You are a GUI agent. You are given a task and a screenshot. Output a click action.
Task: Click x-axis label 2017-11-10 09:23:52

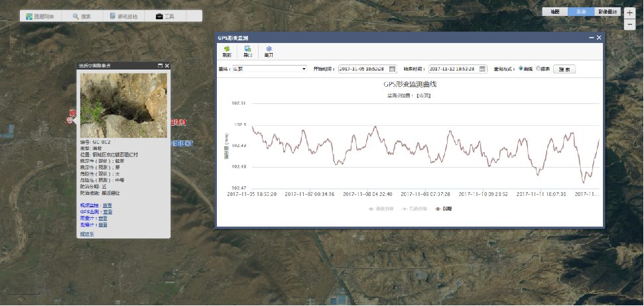coord(483,195)
